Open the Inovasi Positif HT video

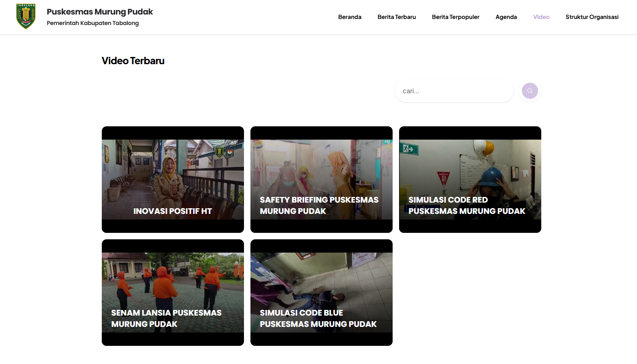[x=173, y=180]
